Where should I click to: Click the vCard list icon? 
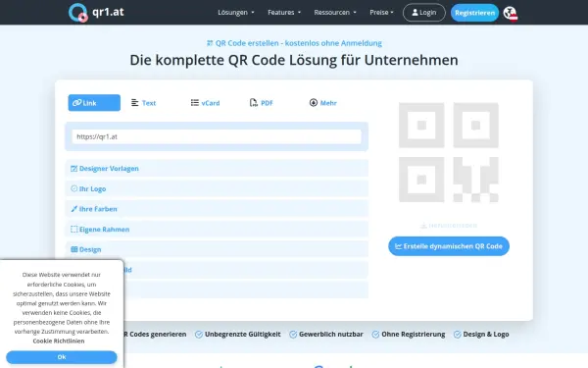pyautogui.click(x=195, y=102)
